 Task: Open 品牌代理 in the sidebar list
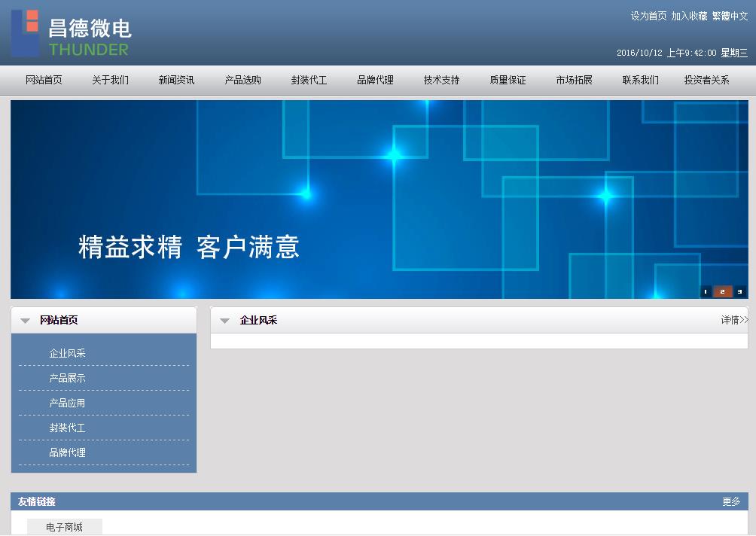pos(68,452)
